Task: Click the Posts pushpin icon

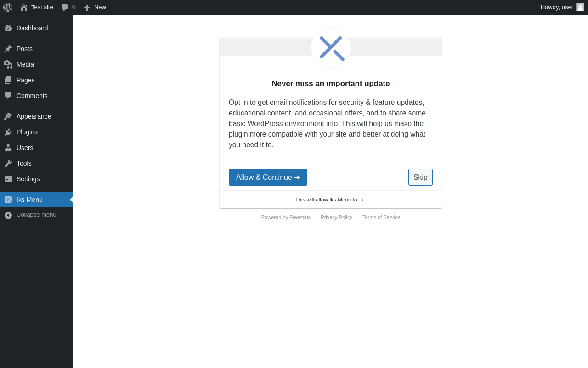Action: pos(8,49)
